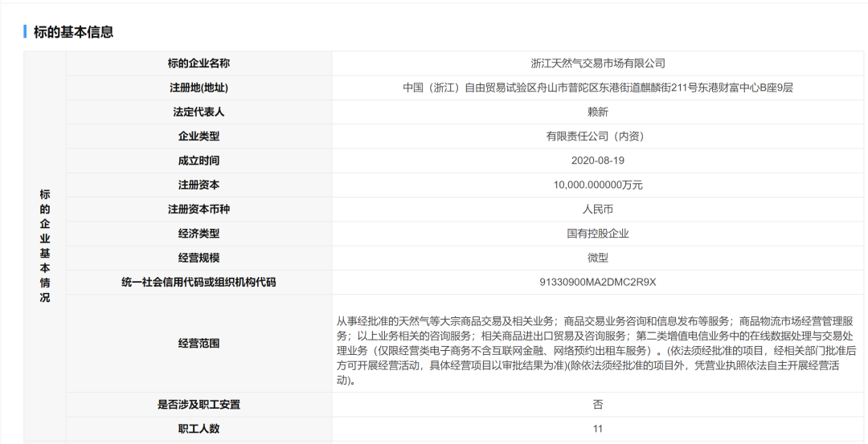This screenshot has height=444, width=868.
Task: Select company name 浙江天然气交易市场有限公司
Action: pos(598,63)
